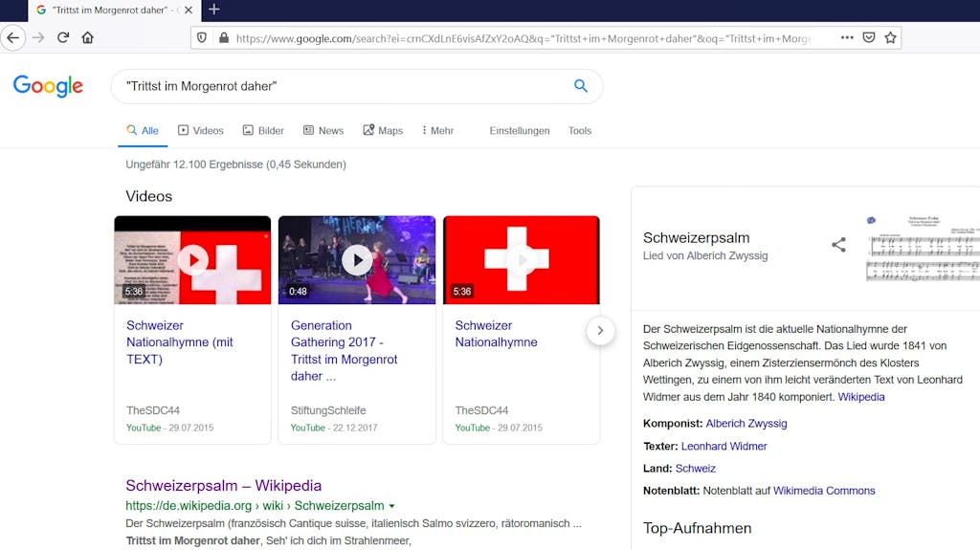Save page to Pocket icon
The width and height of the screenshot is (980, 550).
tap(869, 37)
